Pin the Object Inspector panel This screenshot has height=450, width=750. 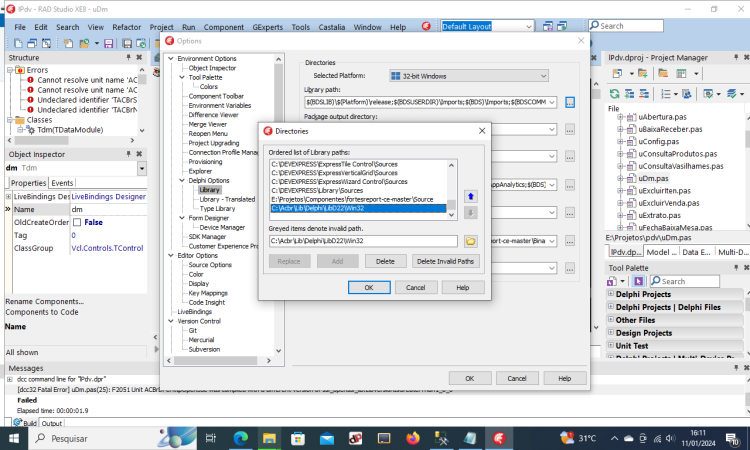click(128, 154)
